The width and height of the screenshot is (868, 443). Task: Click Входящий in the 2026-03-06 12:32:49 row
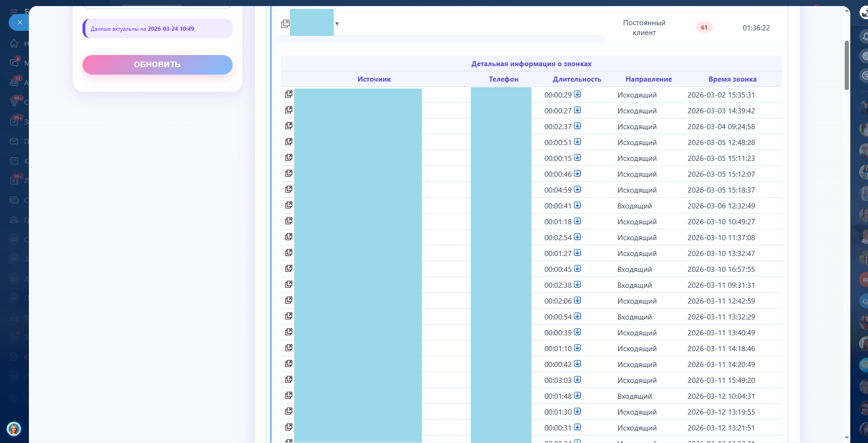point(634,206)
